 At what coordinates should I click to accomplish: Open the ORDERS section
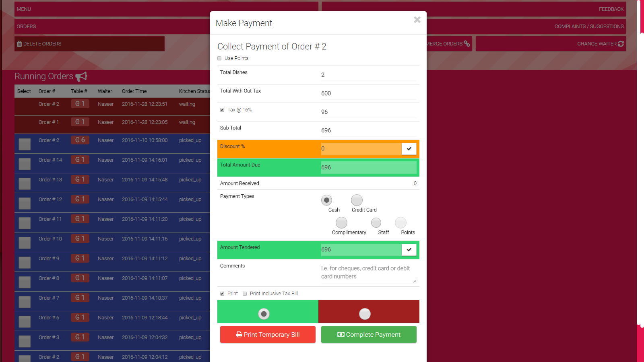click(26, 27)
